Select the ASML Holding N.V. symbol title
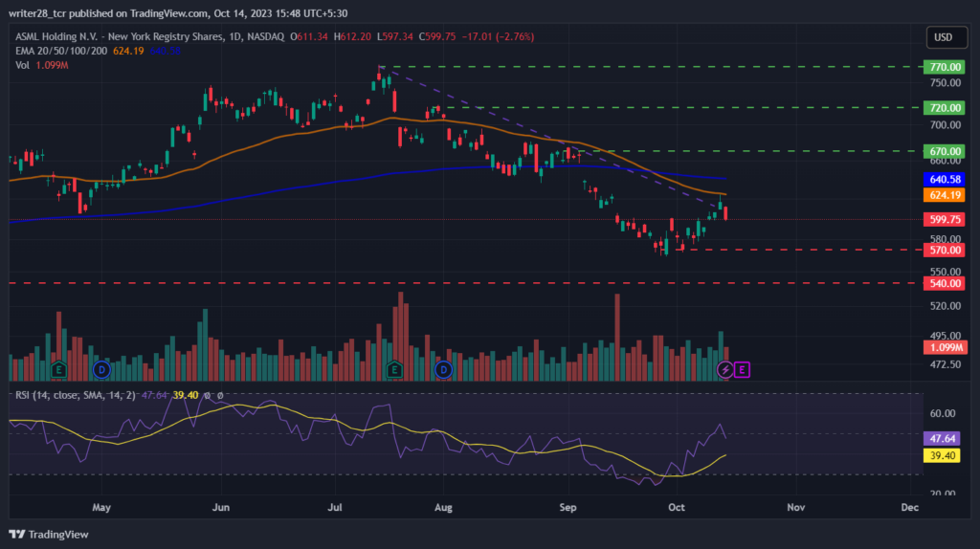The image size is (980, 549). pyautogui.click(x=120, y=36)
